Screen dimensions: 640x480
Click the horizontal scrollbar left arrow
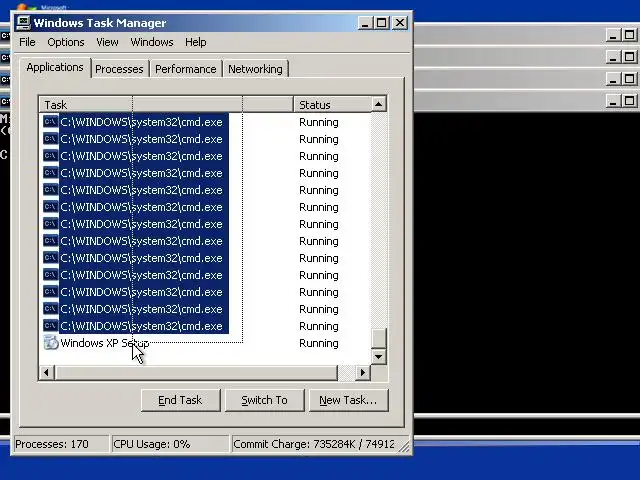pyautogui.click(x=47, y=372)
